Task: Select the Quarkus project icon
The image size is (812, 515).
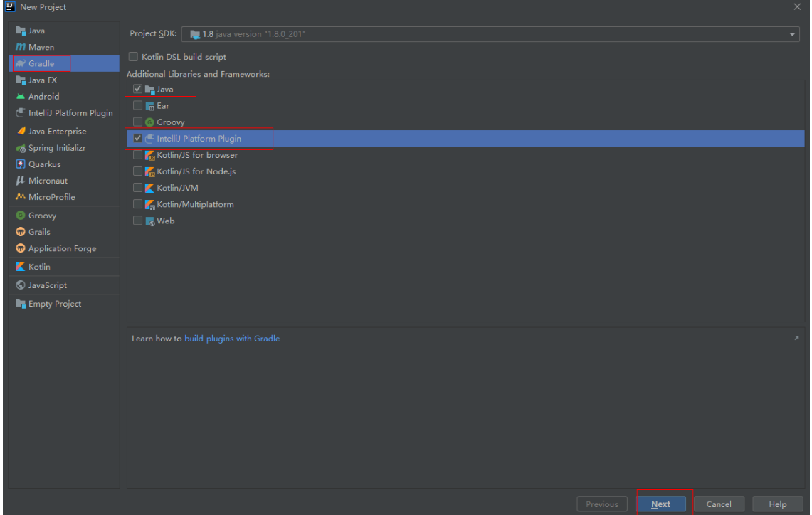Action: (x=21, y=164)
